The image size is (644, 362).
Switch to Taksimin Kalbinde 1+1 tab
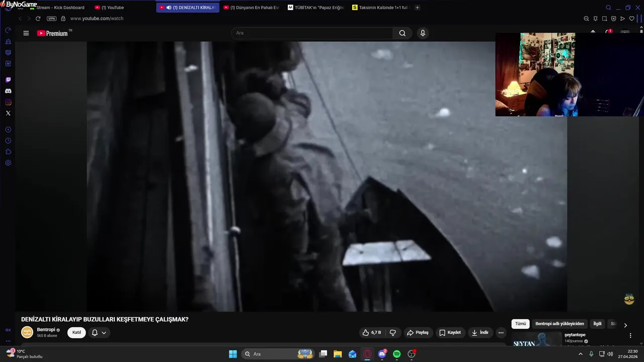(380, 8)
